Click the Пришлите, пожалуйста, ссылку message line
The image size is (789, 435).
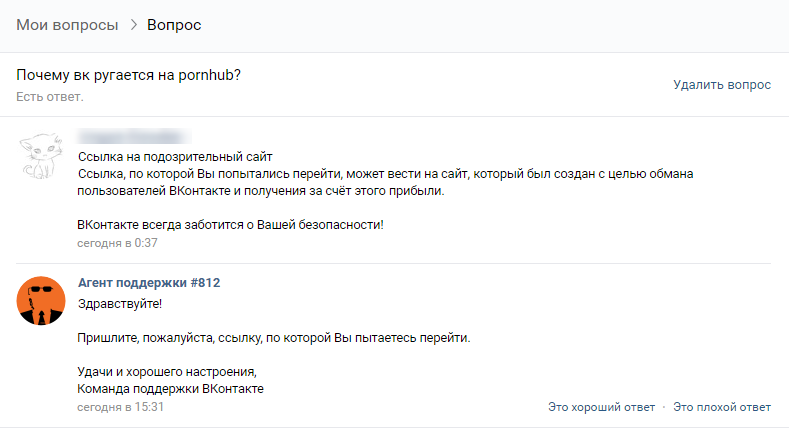(273, 338)
